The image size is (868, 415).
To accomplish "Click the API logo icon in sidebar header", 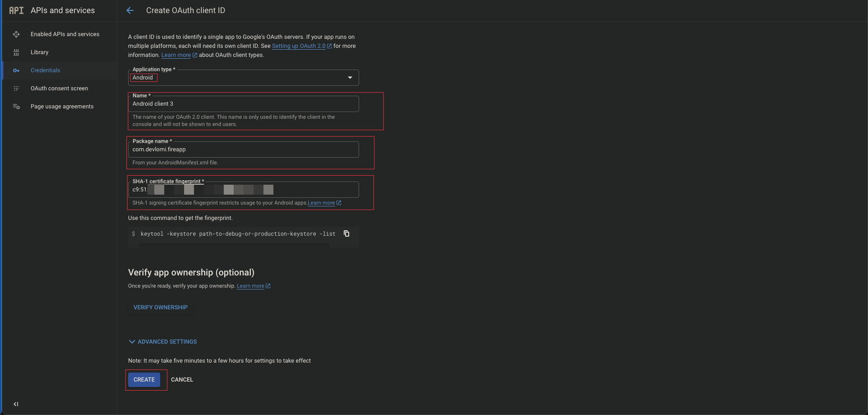I will pos(16,10).
